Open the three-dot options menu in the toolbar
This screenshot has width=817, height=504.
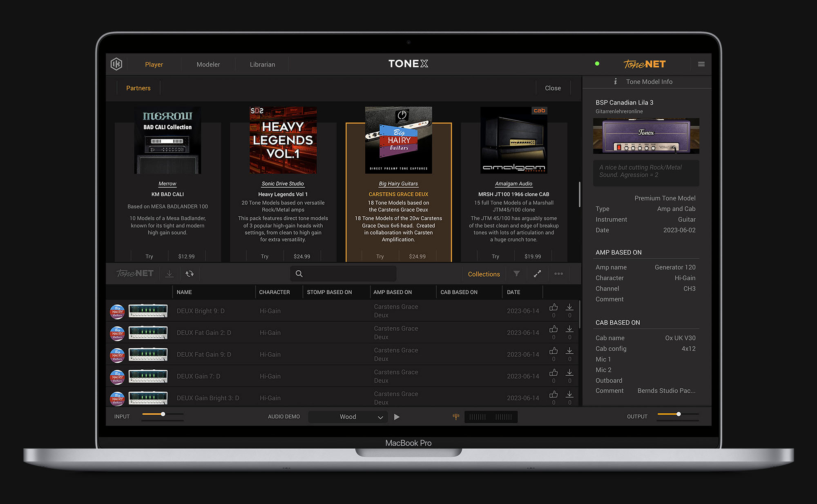pos(558,274)
